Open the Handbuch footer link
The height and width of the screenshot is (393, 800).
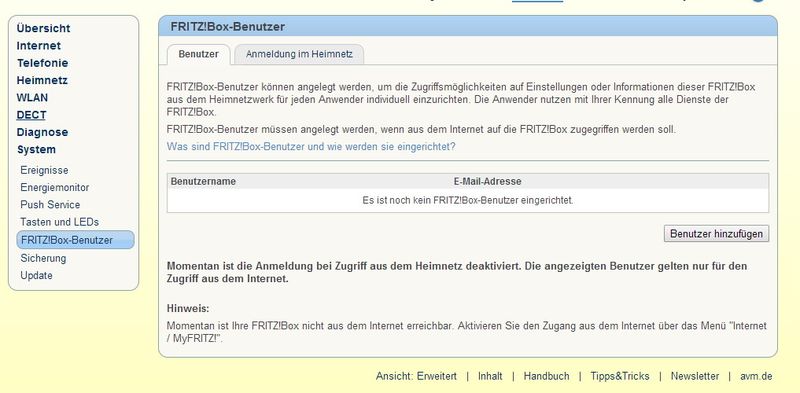pyautogui.click(x=546, y=376)
